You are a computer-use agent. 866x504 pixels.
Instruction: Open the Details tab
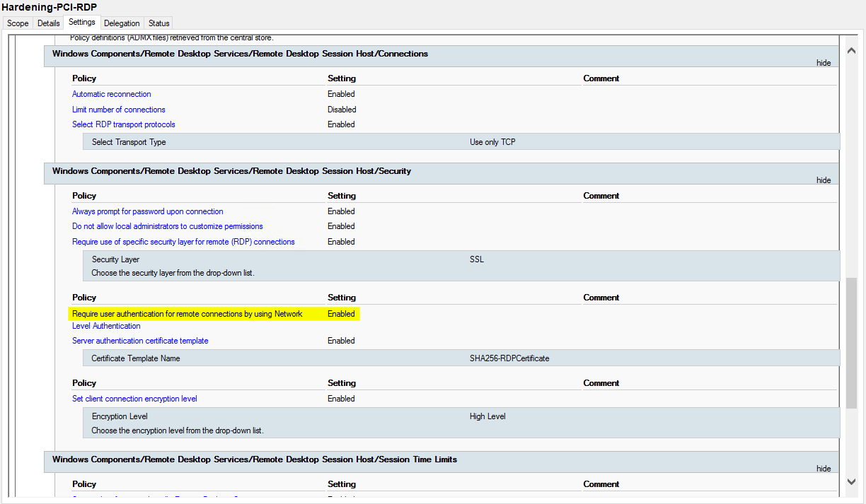(49, 23)
